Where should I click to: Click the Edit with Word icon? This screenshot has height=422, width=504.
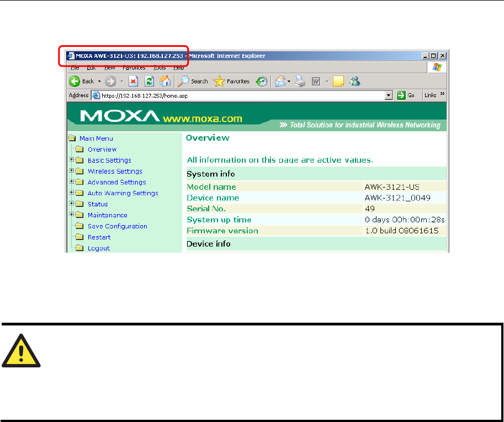316,82
